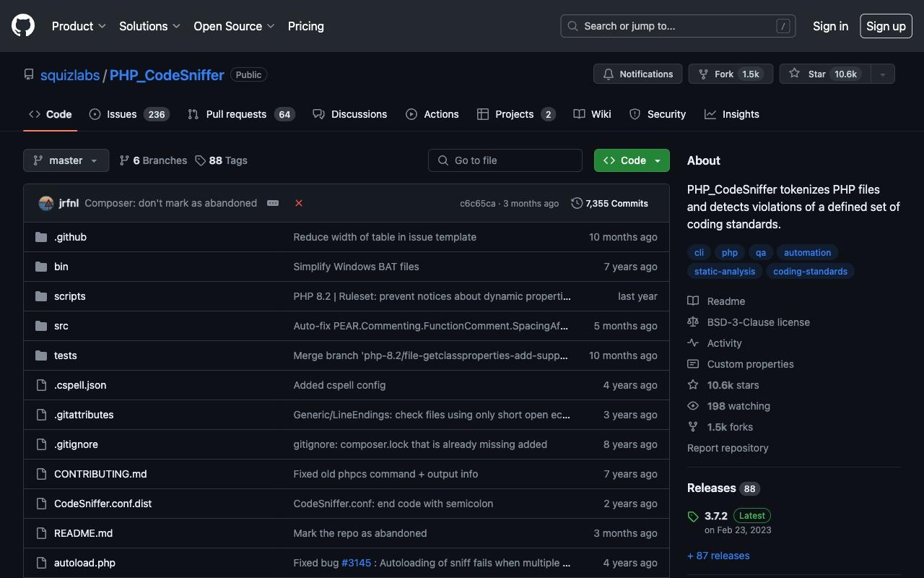Open the GitHub homepage logo
This screenshot has width=924, height=578.
pos(23,26)
